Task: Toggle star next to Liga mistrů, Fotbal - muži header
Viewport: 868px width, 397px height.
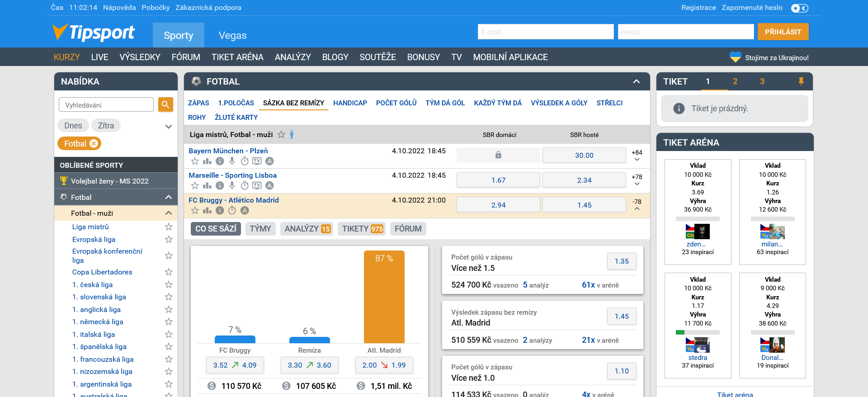Action: point(281,134)
